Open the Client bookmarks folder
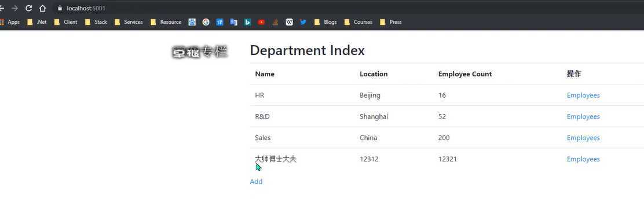The height and width of the screenshot is (217, 644). (x=65, y=22)
